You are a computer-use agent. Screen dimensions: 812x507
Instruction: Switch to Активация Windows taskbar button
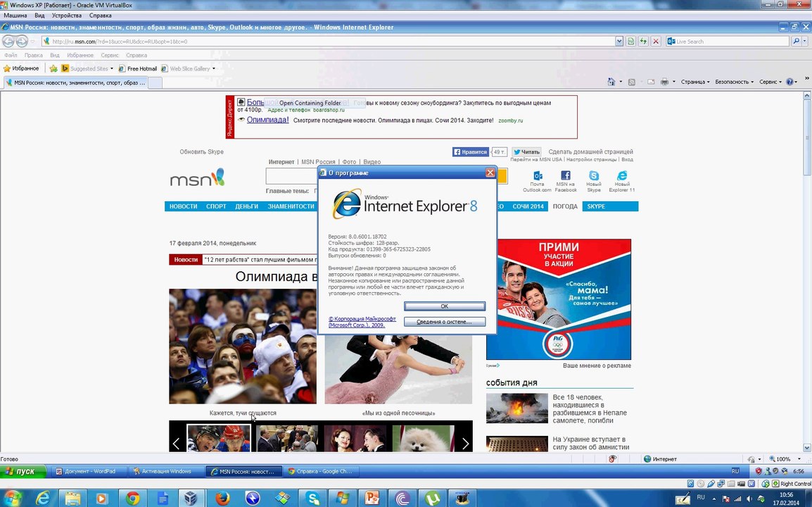click(166, 471)
